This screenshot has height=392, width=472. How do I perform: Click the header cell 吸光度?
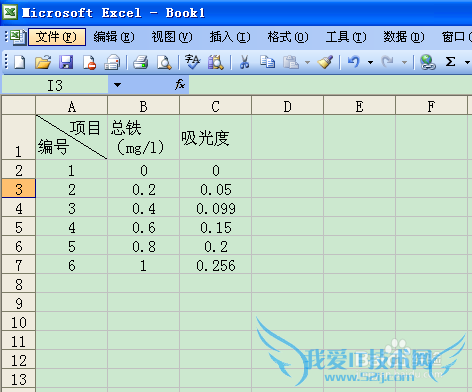coord(216,137)
